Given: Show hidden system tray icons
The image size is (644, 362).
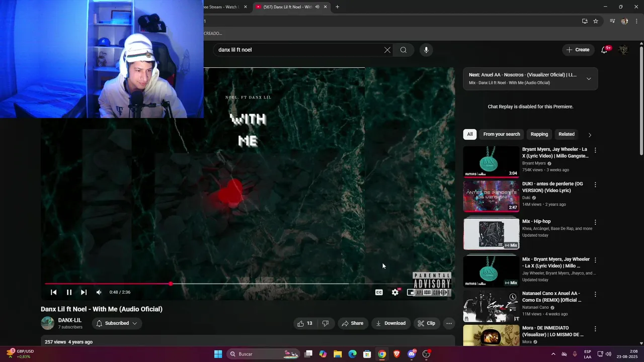Looking at the screenshot, I should point(553,354).
